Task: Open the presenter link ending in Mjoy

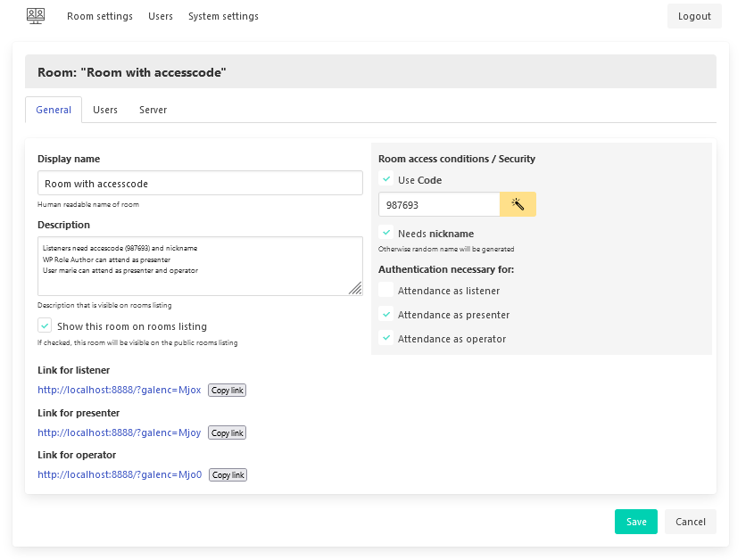Action: point(120,432)
